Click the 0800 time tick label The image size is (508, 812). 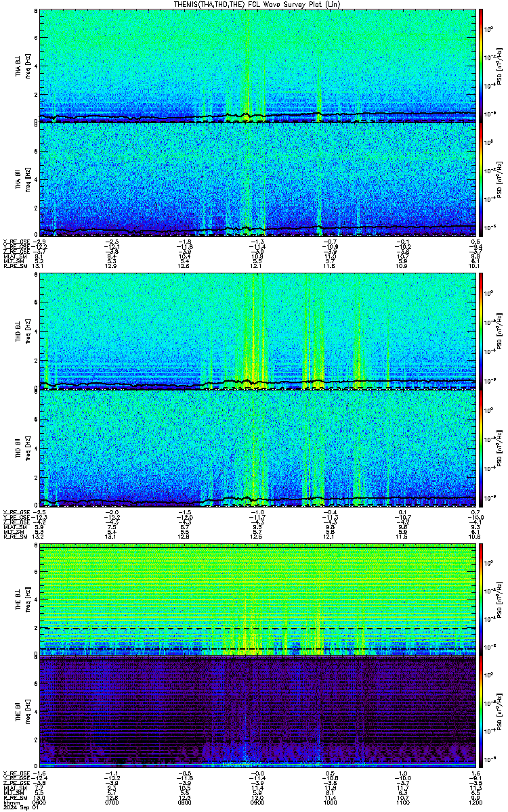[185, 802]
